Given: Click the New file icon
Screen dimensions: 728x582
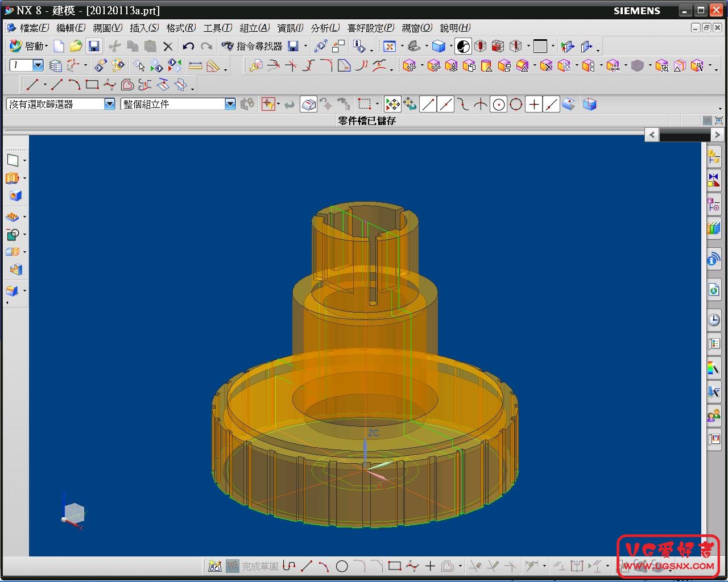Looking at the screenshot, I should pyautogui.click(x=59, y=47).
